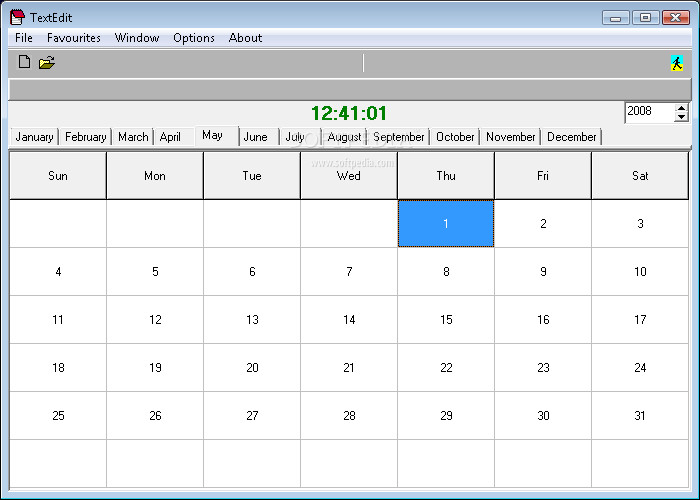Select day 2 in the calendar
Viewport: 700px width, 500px height.
[543, 223]
